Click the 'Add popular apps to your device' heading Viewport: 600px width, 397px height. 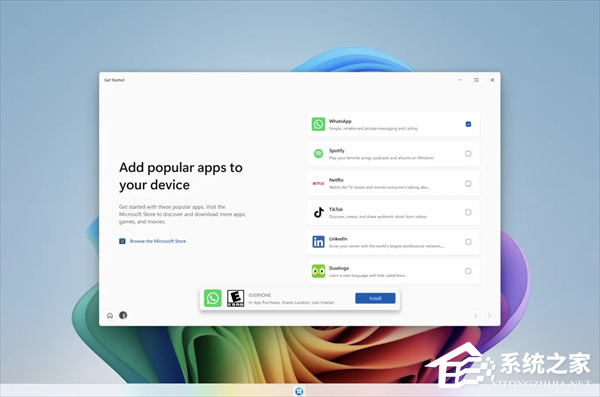pyautogui.click(x=181, y=176)
